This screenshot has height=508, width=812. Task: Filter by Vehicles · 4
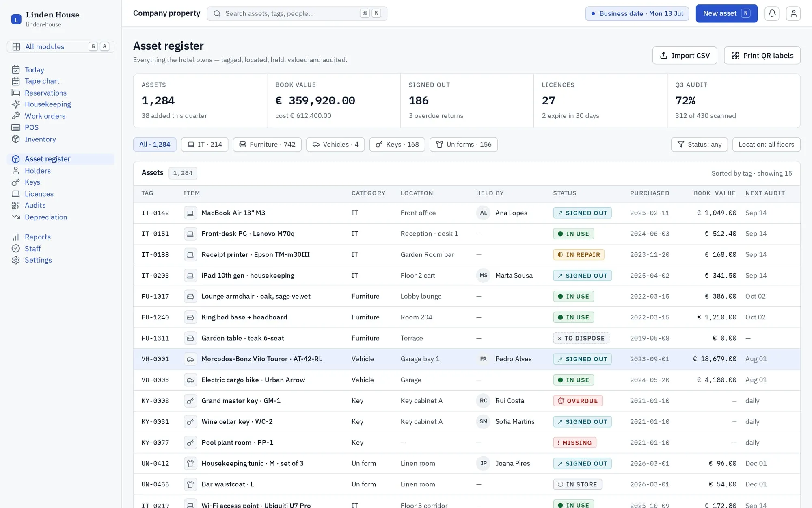pos(335,145)
